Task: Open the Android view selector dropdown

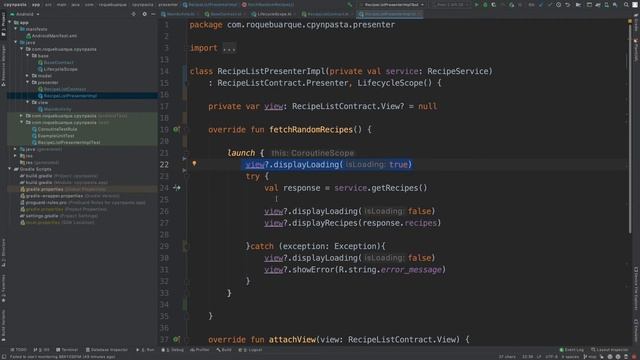Action: (25, 14)
